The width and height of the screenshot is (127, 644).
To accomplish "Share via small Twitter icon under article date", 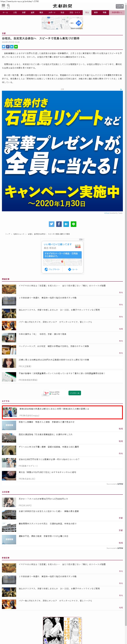I will click(3, 47).
